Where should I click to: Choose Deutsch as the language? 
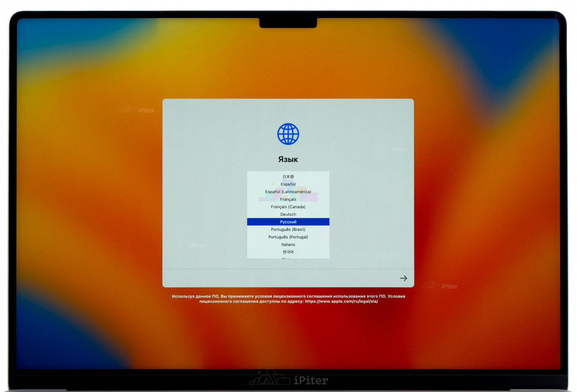288,214
